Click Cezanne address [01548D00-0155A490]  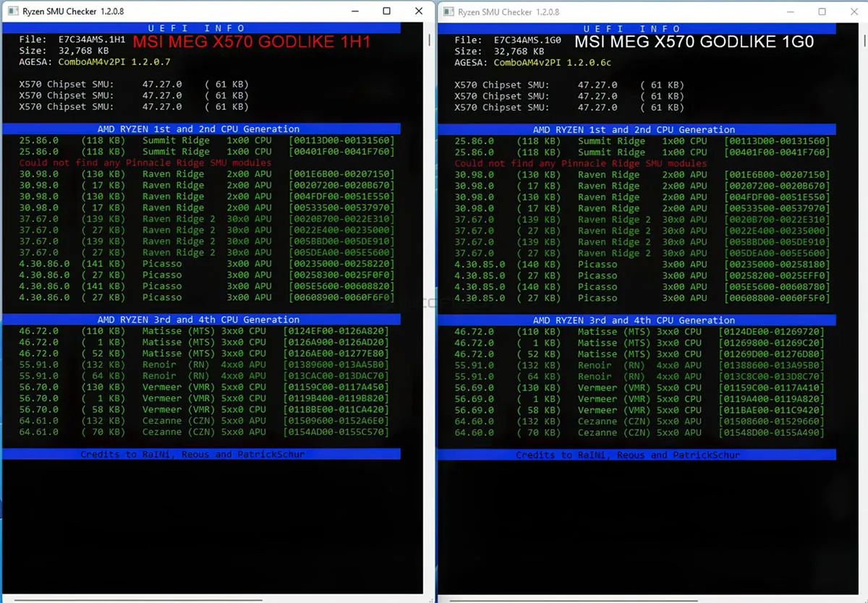click(771, 432)
